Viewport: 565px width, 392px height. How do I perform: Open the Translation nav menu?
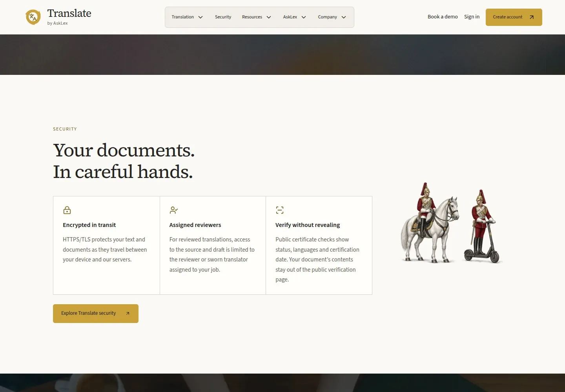(187, 17)
